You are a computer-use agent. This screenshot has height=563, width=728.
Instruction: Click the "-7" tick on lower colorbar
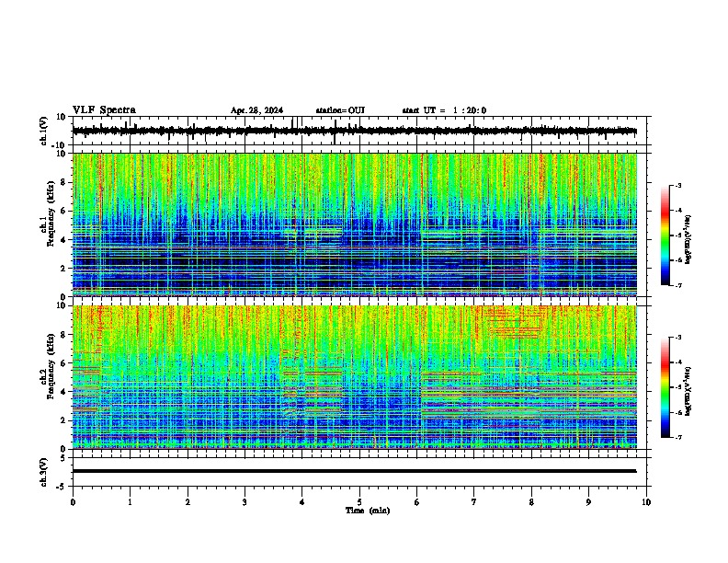click(x=677, y=437)
